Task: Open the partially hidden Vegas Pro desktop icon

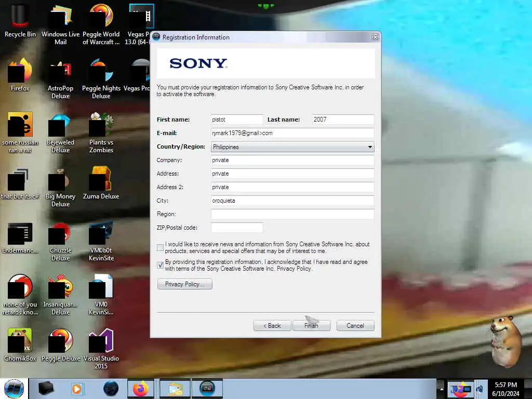Action: (137, 75)
